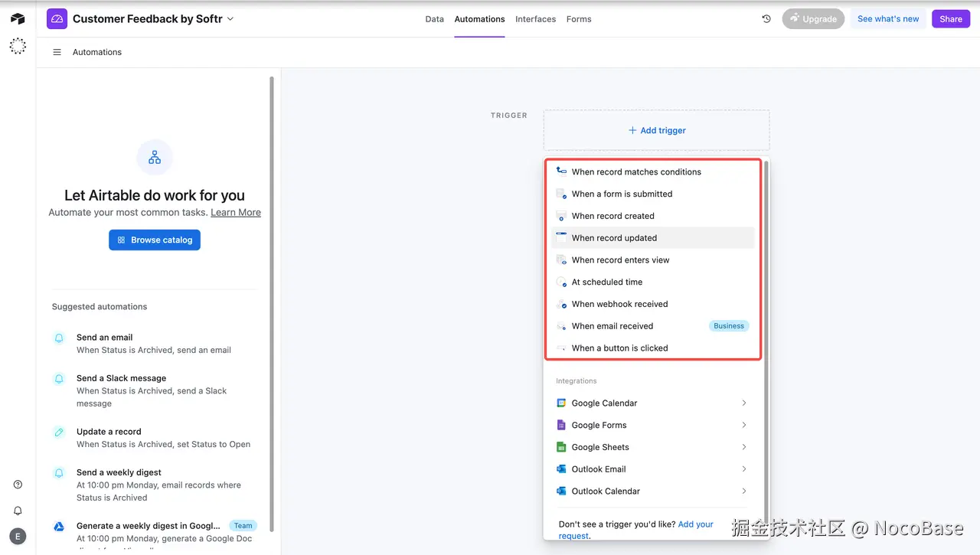Open the user avatar E
980x555 pixels.
pyautogui.click(x=18, y=537)
